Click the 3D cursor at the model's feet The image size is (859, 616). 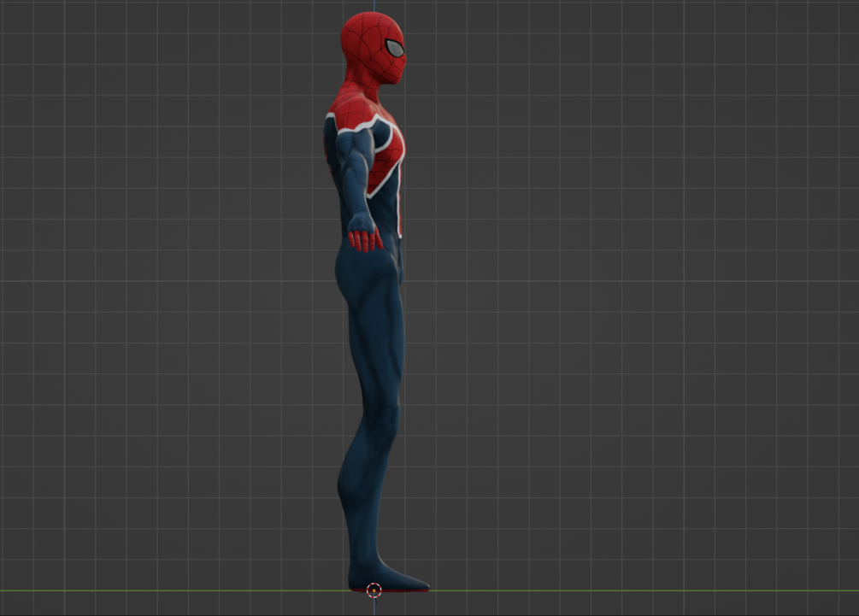[374, 591]
